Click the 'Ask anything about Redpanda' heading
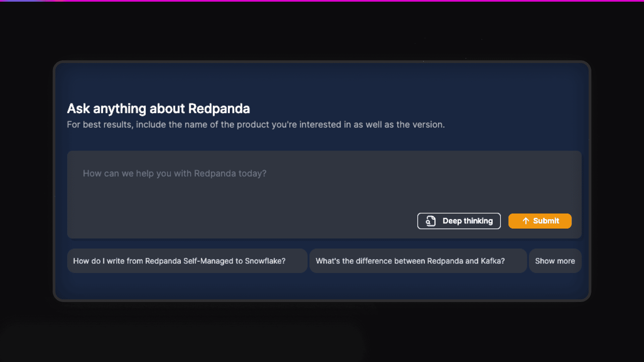The height and width of the screenshot is (362, 644). [158, 109]
